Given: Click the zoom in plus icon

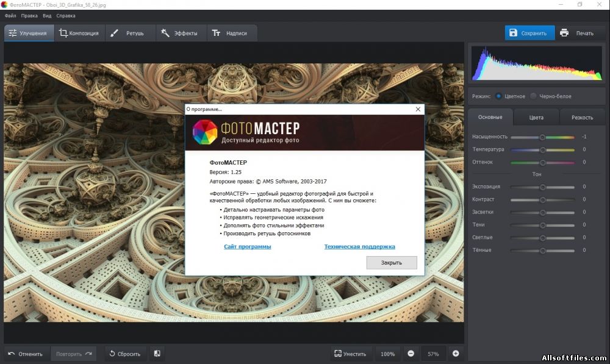Looking at the screenshot, I should [456, 354].
